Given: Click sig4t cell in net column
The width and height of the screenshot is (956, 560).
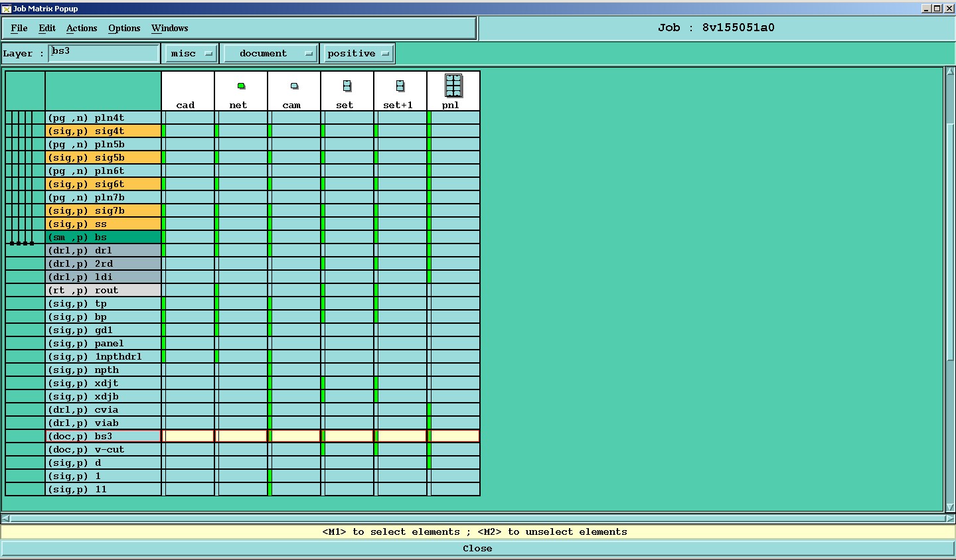Looking at the screenshot, I should (x=241, y=131).
